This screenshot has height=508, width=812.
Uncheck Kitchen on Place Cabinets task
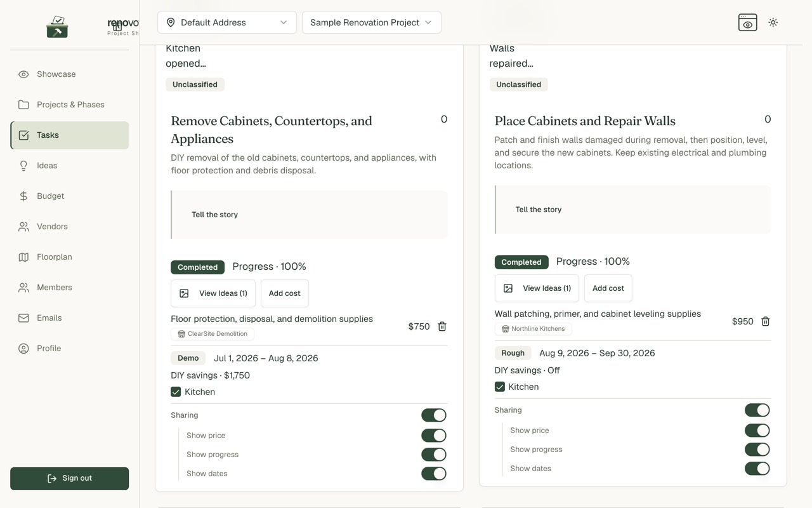pos(499,387)
